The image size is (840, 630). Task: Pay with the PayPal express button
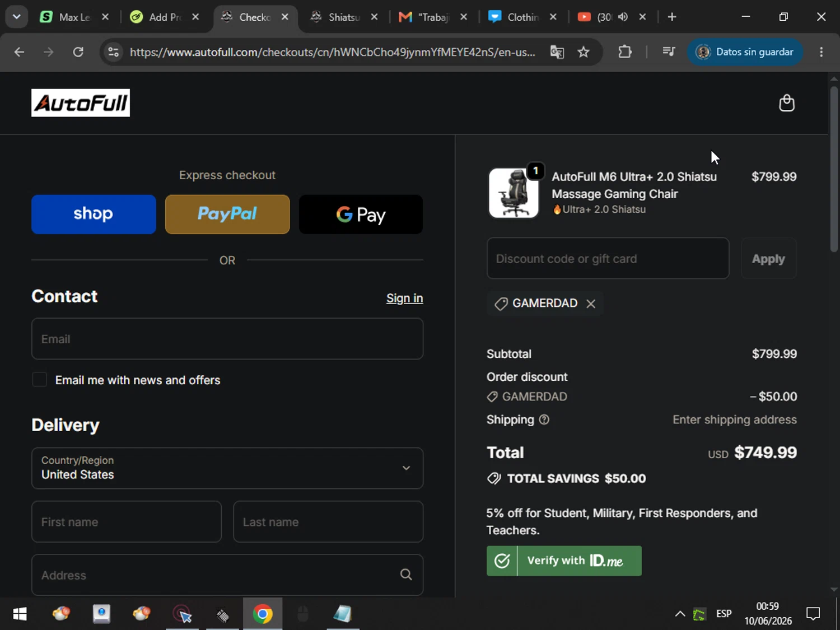227,214
